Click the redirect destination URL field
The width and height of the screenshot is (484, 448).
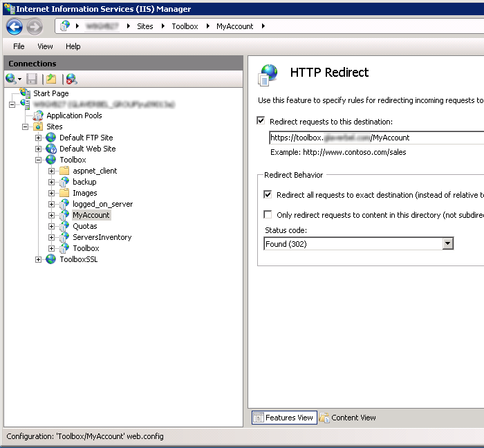click(373, 138)
